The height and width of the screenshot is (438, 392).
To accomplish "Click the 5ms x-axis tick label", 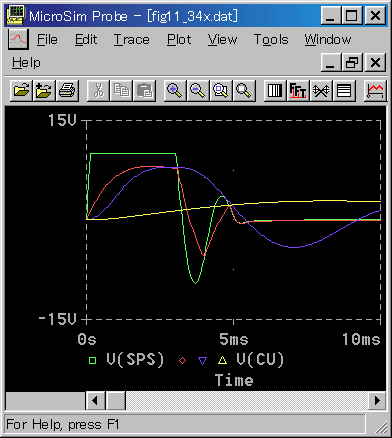I will (234, 340).
